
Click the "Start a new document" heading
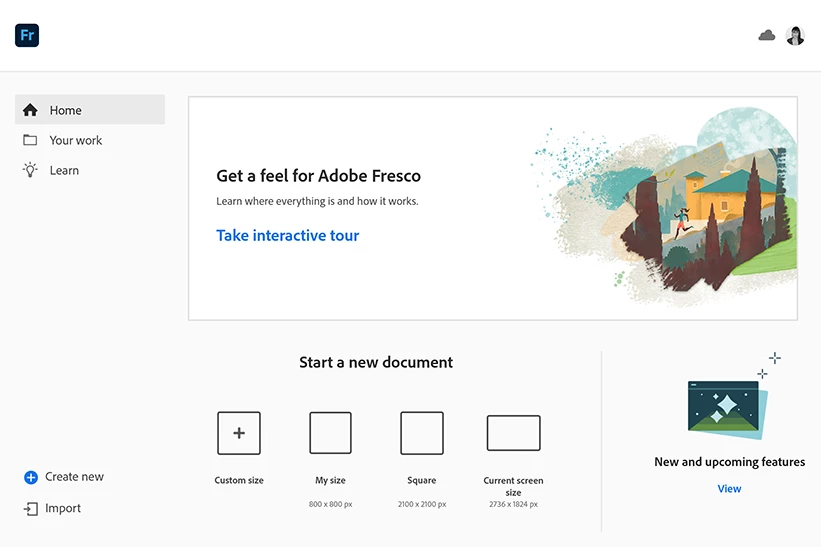point(376,362)
